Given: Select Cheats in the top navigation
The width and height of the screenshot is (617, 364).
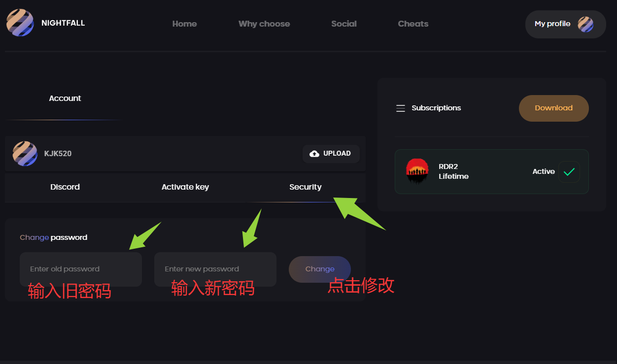Looking at the screenshot, I should click(413, 24).
